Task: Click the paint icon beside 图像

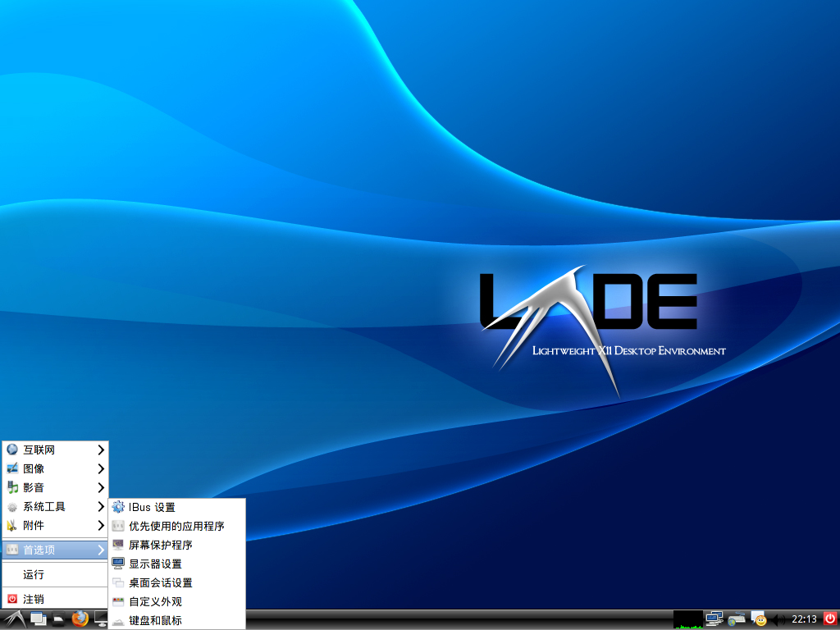Action: (12, 468)
